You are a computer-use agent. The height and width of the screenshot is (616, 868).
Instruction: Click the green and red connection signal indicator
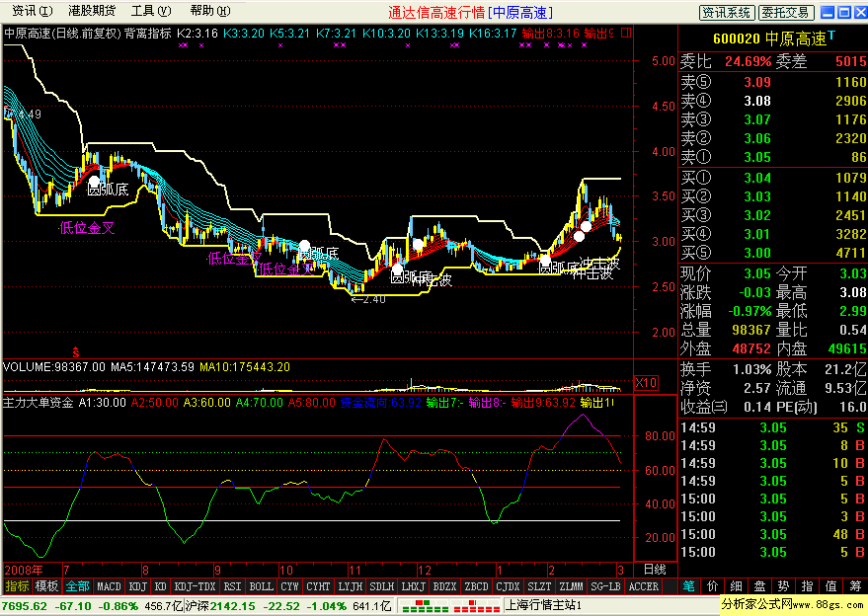451,606
